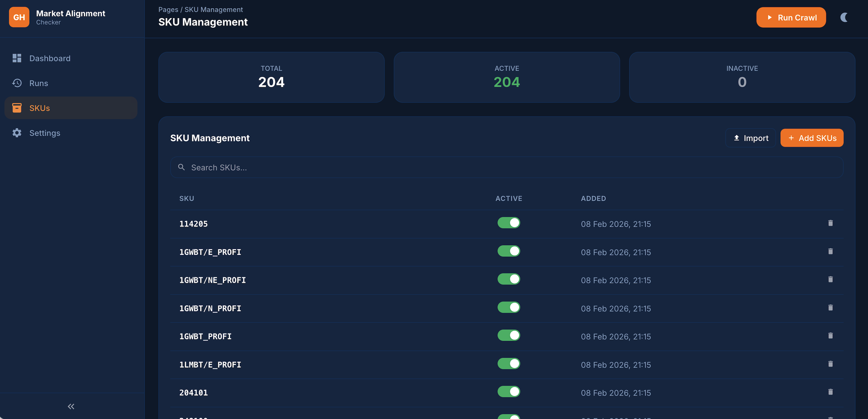Click trash icon for SKU 204101
The image size is (868, 419).
(830, 392)
